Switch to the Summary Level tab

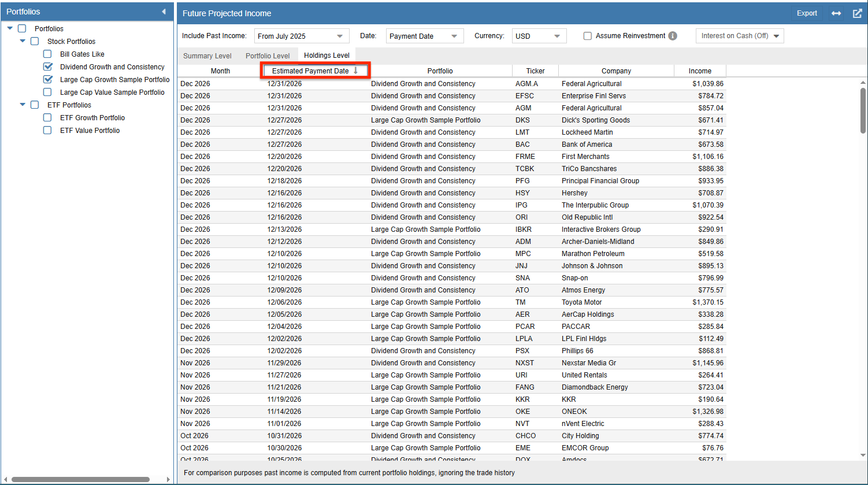207,56
